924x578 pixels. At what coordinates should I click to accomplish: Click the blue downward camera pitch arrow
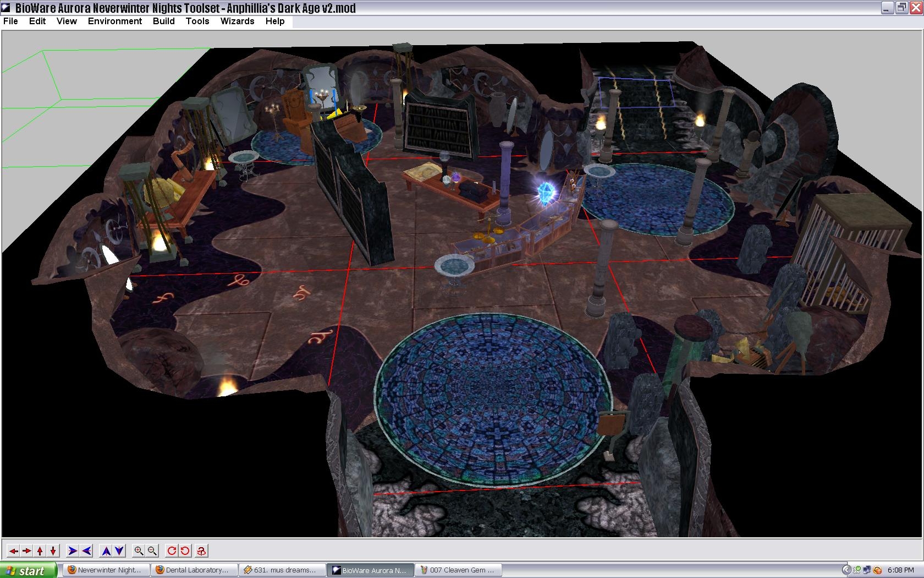click(x=119, y=550)
